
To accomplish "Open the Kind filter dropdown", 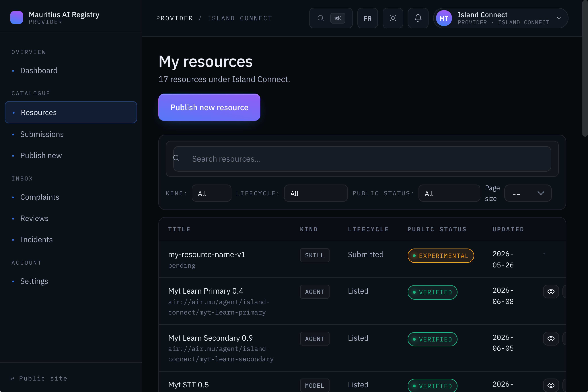I will point(211,193).
